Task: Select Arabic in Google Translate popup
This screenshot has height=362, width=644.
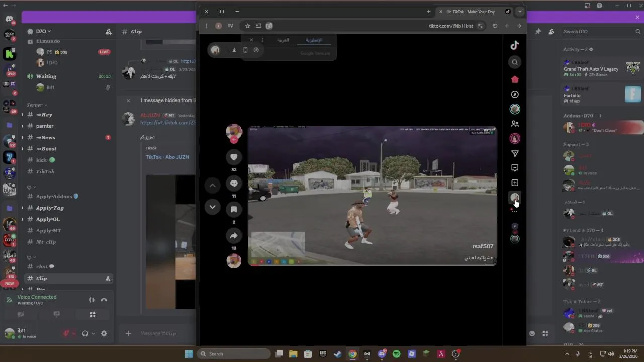Action: [x=283, y=40]
